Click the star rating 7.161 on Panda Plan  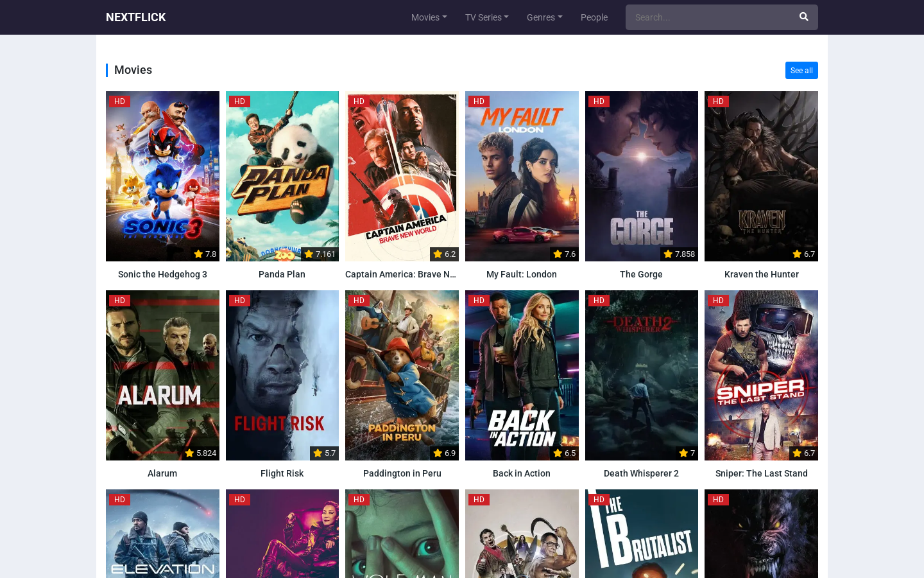[320, 254]
